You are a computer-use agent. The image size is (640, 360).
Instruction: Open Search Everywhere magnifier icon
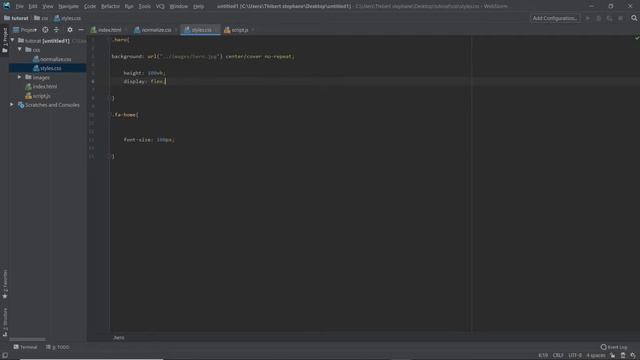[634, 18]
